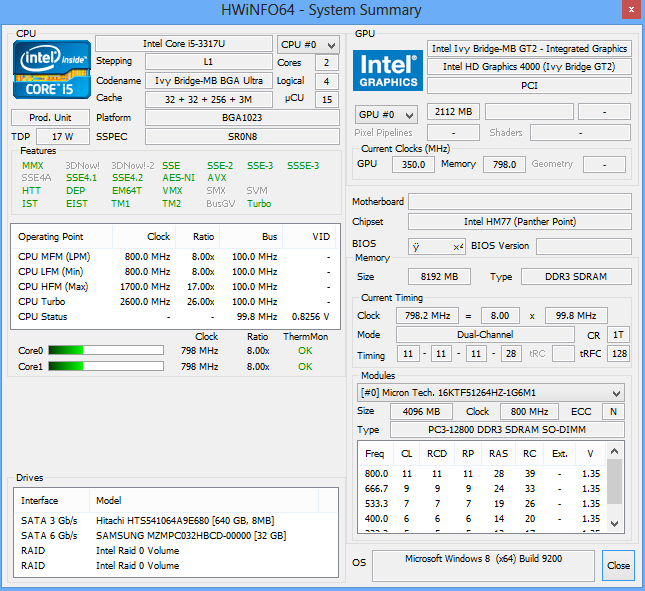Click the Cores count field
The height and width of the screenshot is (591, 645).
point(327,63)
